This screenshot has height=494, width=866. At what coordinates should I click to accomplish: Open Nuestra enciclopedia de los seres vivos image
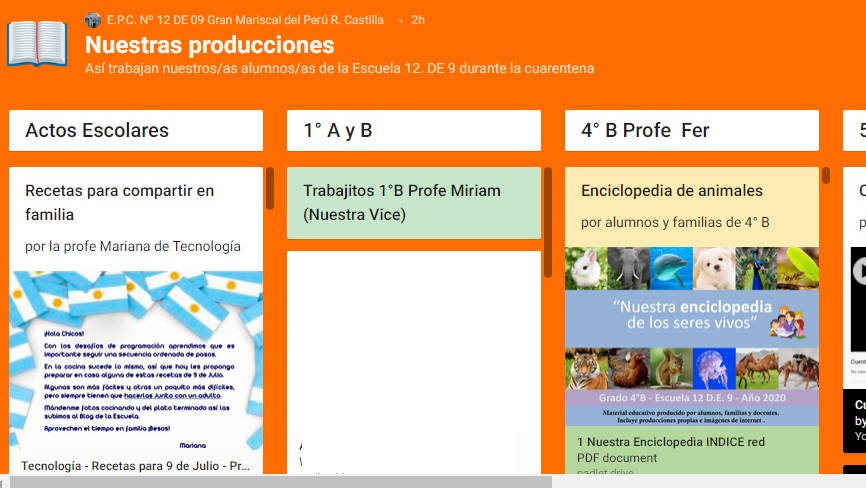(691, 337)
